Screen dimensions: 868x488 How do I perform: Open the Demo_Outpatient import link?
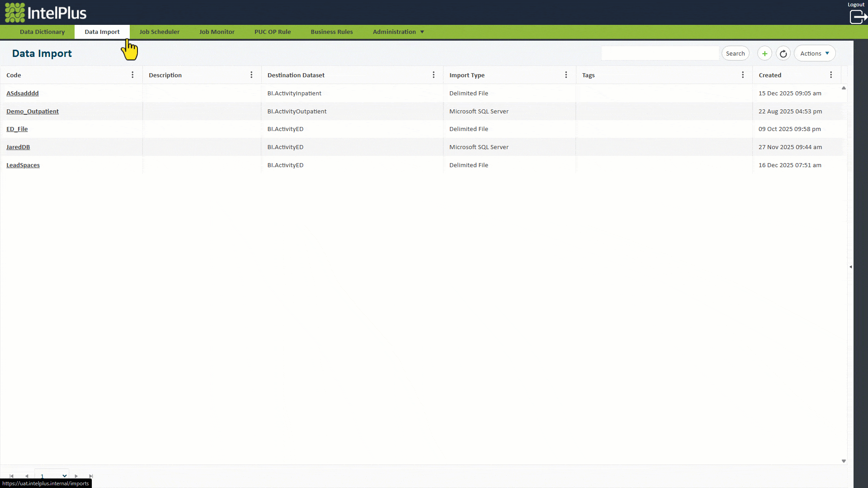(x=33, y=111)
